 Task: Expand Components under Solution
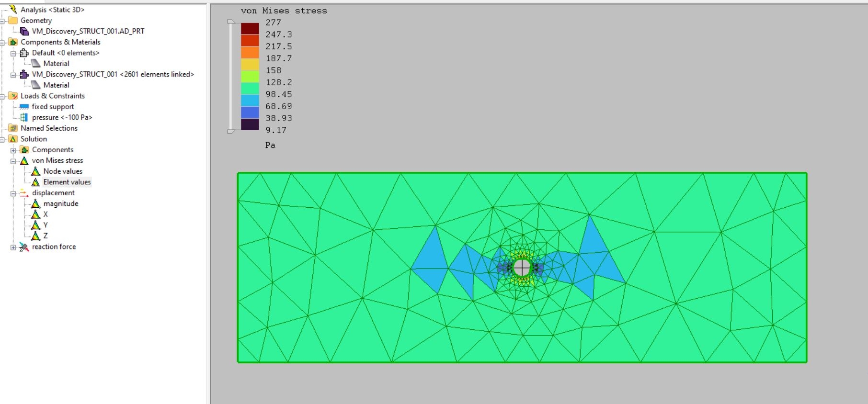click(x=13, y=150)
